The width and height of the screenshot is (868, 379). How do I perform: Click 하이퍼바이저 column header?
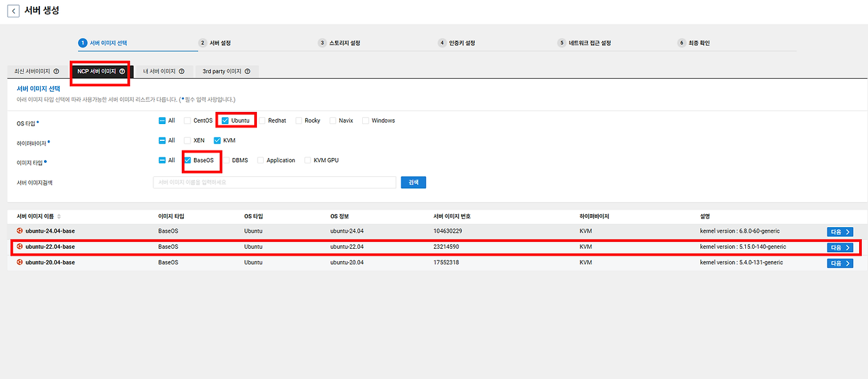[595, 216]
